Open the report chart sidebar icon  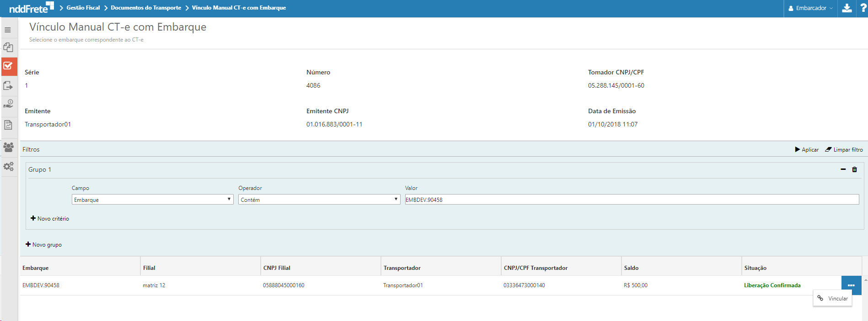pos(8,125)
